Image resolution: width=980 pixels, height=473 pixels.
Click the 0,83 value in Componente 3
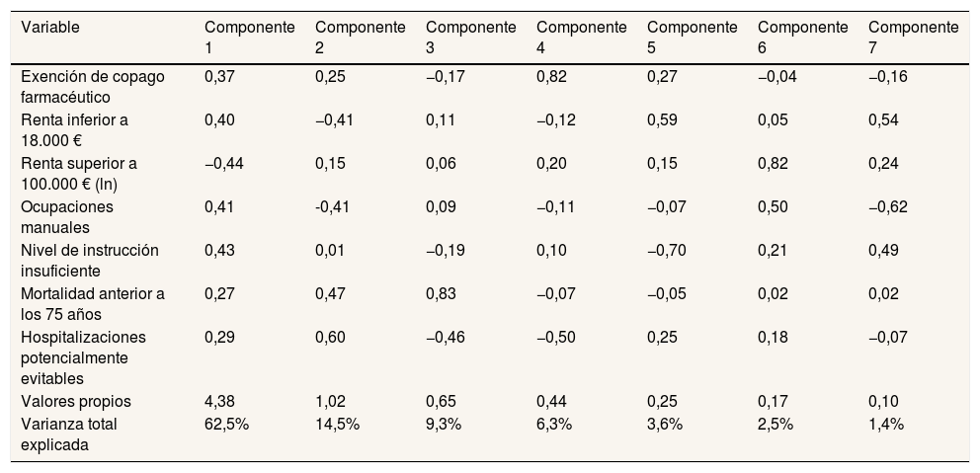pos(440,294)
